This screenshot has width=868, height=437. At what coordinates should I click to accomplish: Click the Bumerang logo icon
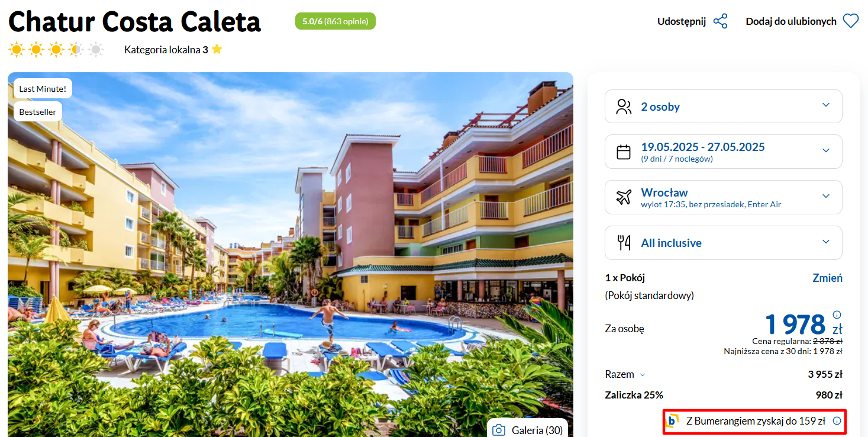pyautogui.click(x=673, y=421)
